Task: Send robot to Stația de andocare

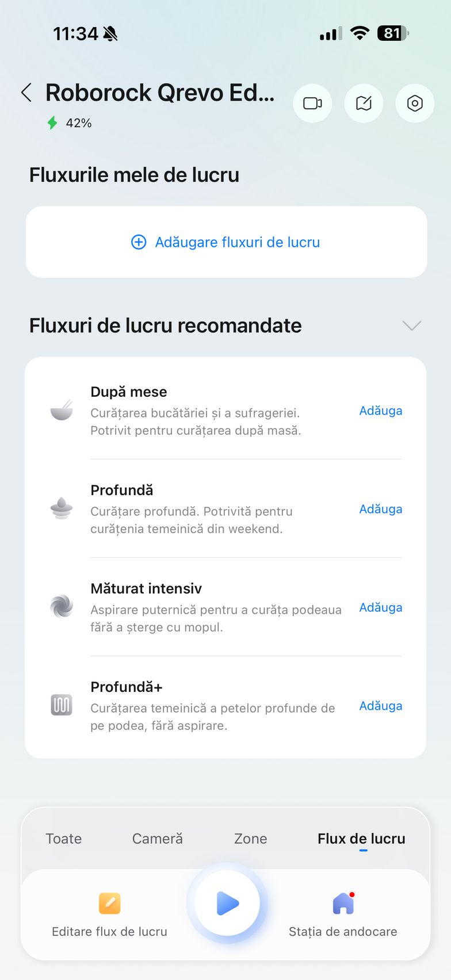Action: click(x=343, y=904)
